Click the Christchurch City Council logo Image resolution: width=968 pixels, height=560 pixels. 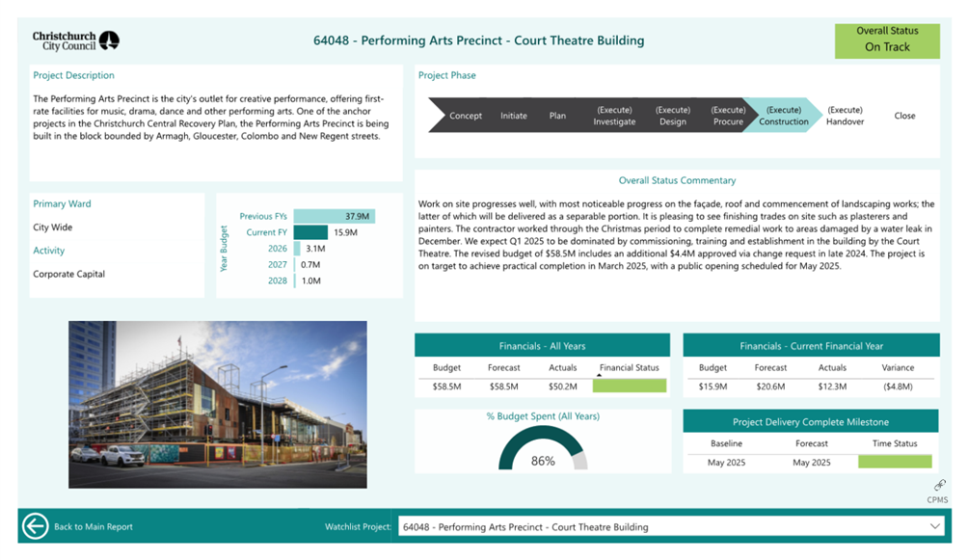pyautogui.click(x=76, y=40)
